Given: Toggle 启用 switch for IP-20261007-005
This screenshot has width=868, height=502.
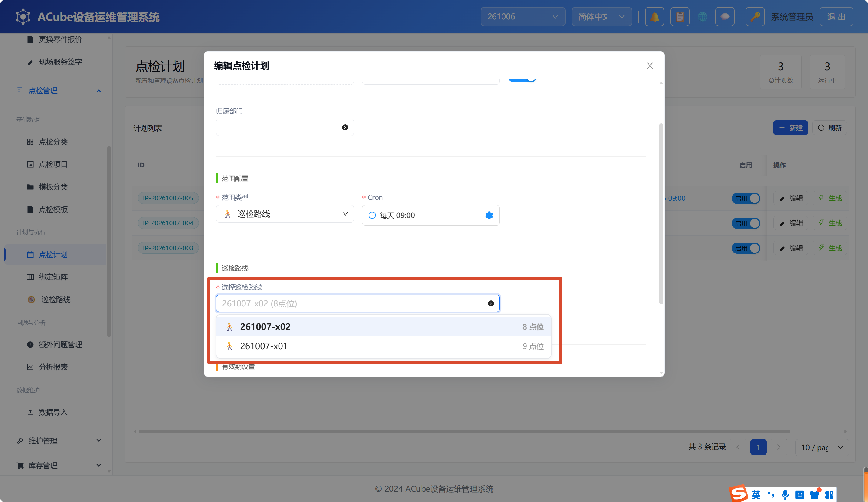Looking at the screenshot, I should click(x=746, y=199).
